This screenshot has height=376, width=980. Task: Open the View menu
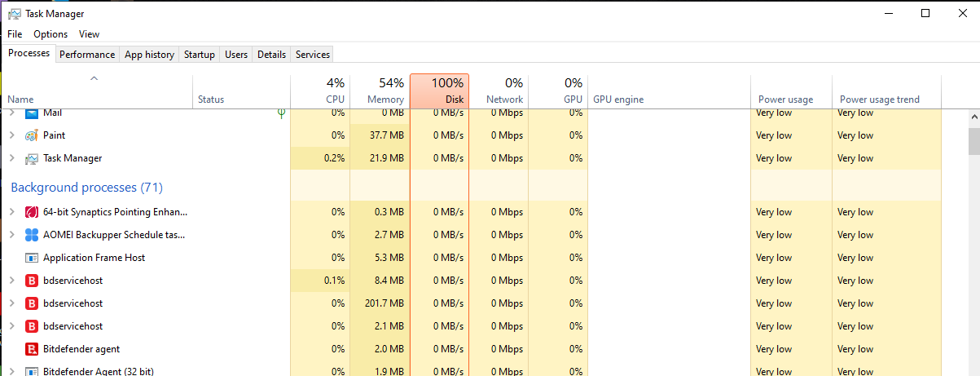coord(89,34)
